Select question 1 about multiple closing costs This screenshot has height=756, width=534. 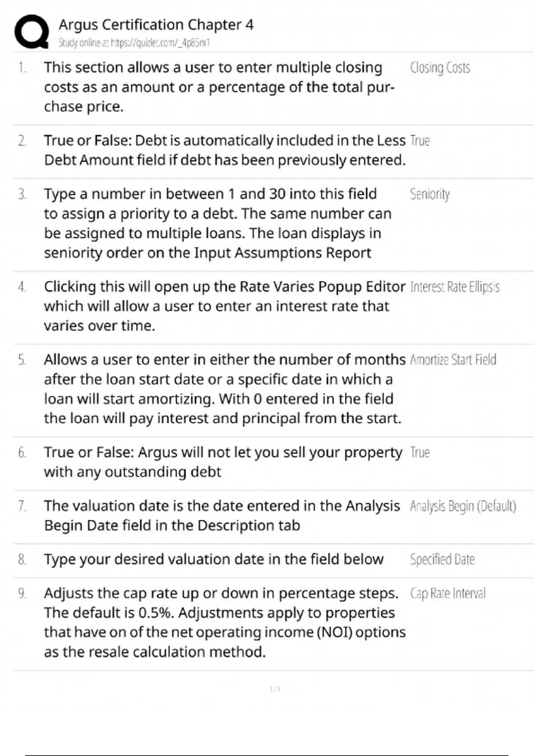click(218, 87)
